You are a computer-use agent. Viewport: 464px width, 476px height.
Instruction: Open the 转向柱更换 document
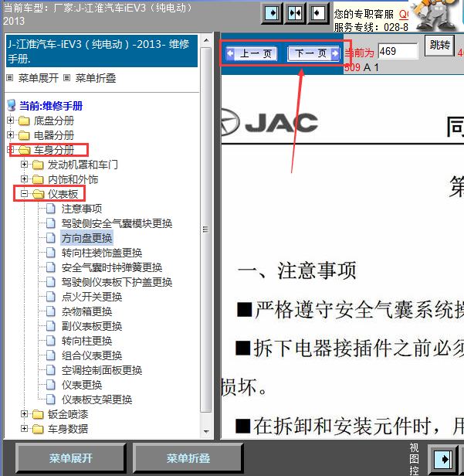(86, 341)
